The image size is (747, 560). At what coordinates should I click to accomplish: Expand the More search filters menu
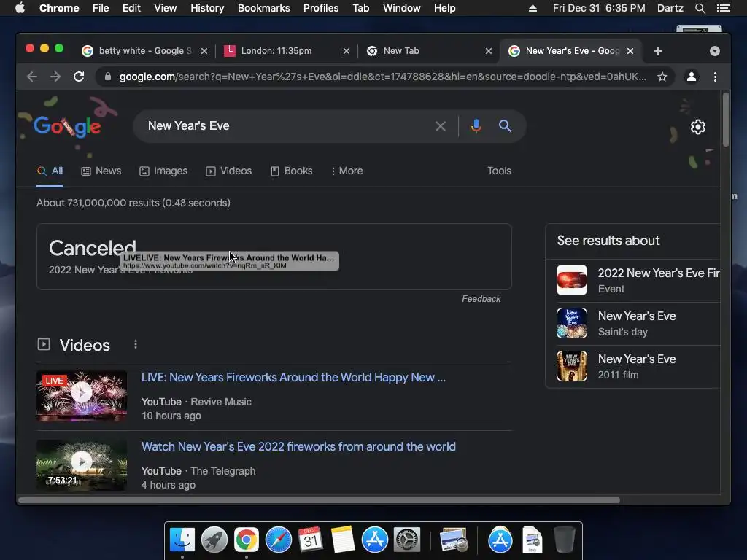pyautogui.click(x=347, y=171)
